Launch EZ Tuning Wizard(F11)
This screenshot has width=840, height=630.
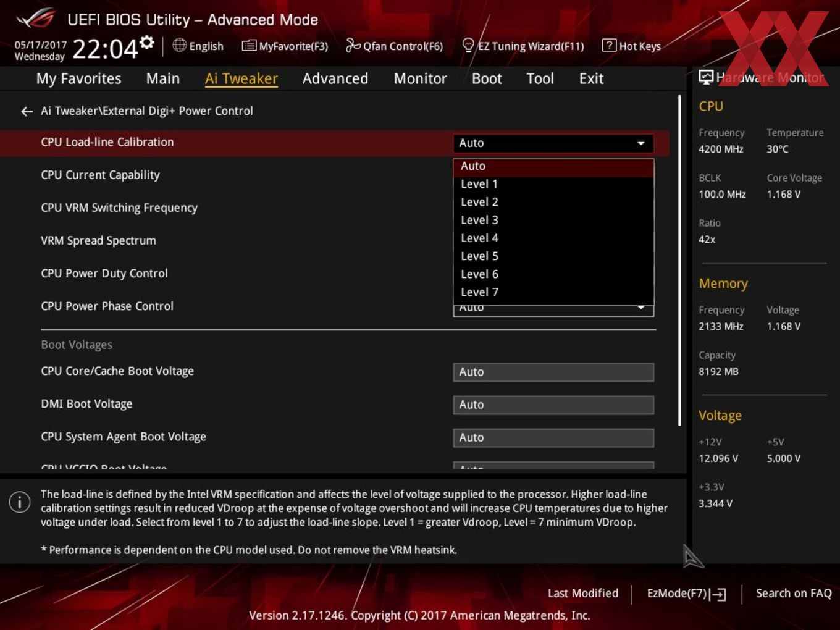point(523,46)
